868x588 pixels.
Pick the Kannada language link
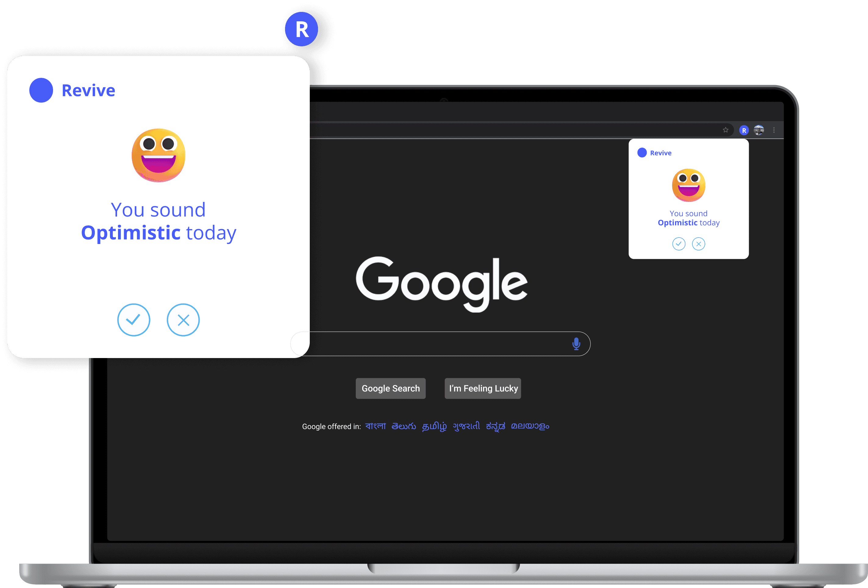pyautogui.click(x=495, y=426)
